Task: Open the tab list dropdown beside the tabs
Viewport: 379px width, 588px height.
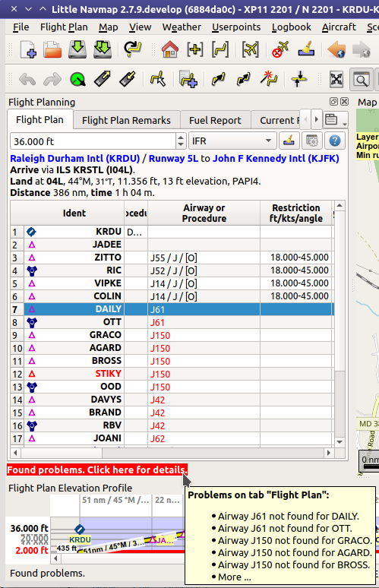Action: click(336, 119)
